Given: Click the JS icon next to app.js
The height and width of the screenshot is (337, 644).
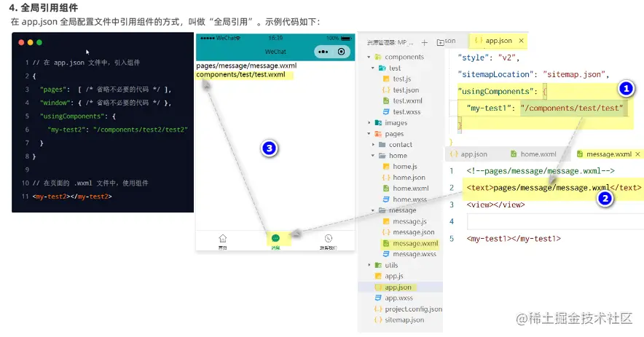Looking at the screenshot, I should [x=378, y=276].
